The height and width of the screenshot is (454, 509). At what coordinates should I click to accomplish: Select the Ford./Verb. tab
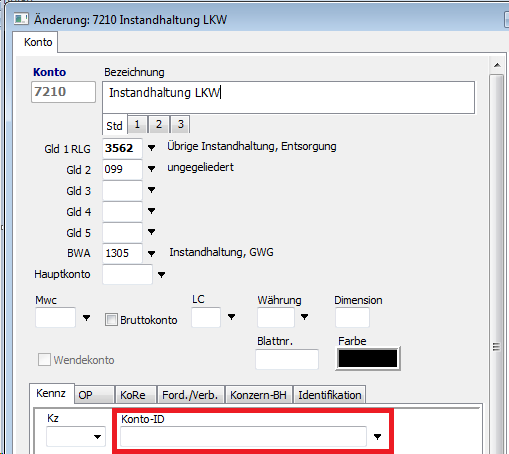tap(191, 395)
